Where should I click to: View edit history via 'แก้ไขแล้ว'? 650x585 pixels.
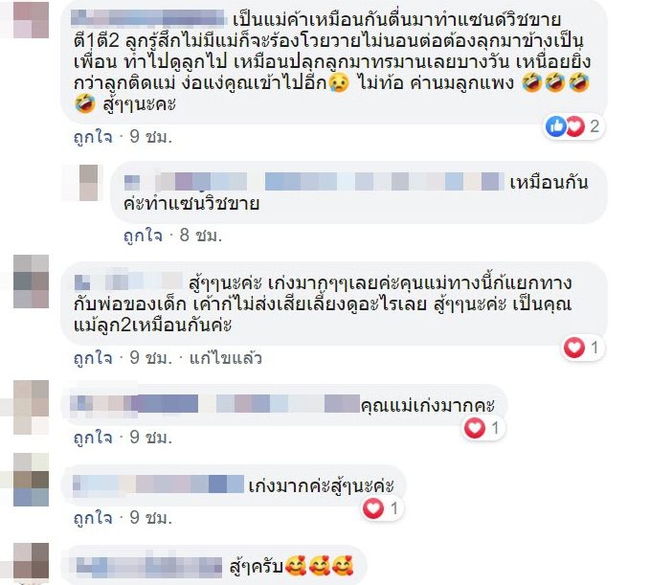pos(226,358)
